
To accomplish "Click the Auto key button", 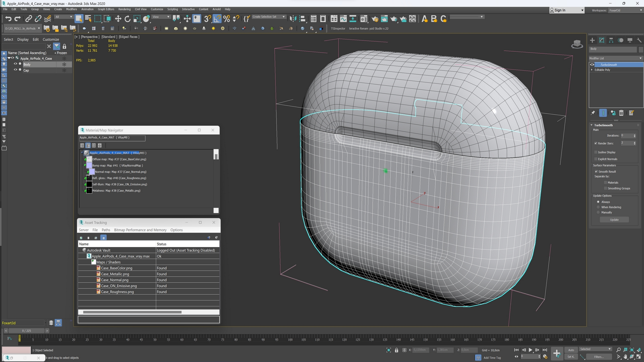I will pyautogui.click(x=571, y=350).
